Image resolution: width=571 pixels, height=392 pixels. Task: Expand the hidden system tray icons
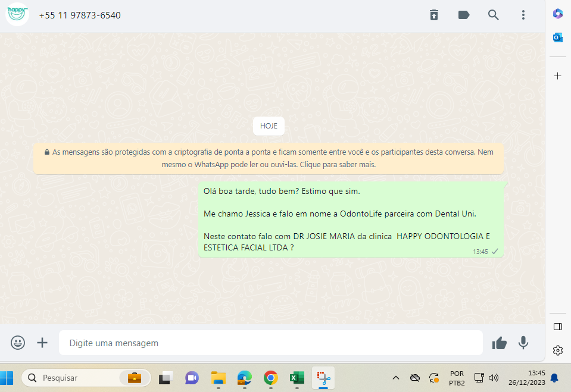[x=396, y=378]
